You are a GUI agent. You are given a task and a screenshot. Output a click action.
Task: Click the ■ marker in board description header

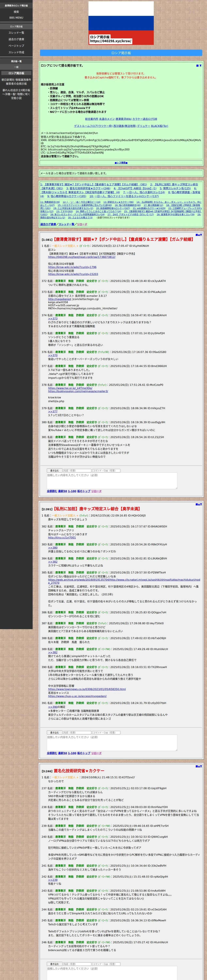tap(198, 65)
